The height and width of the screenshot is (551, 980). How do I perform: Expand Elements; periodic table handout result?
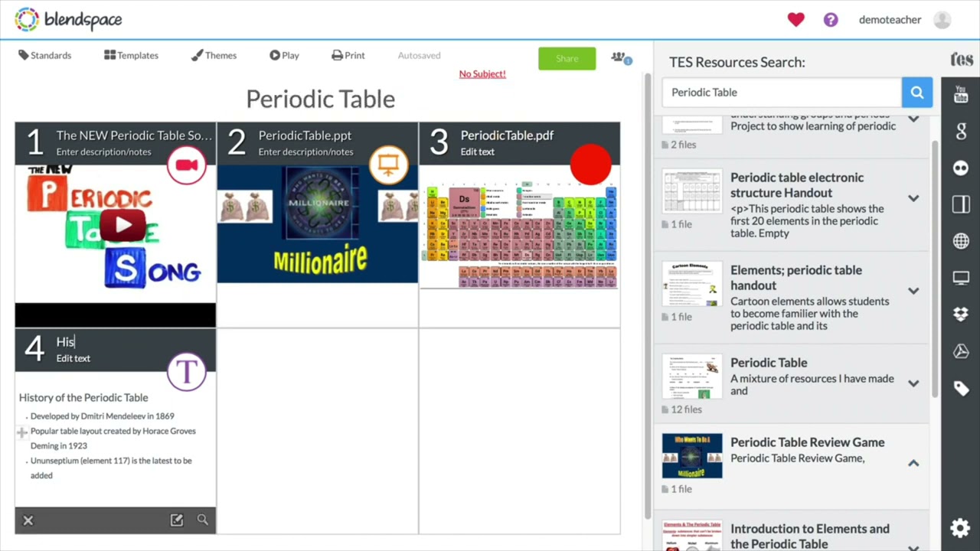coord(913,291)
